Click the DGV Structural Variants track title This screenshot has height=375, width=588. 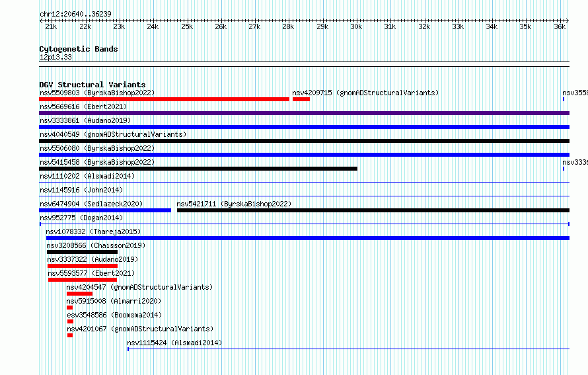coord(92,85)
